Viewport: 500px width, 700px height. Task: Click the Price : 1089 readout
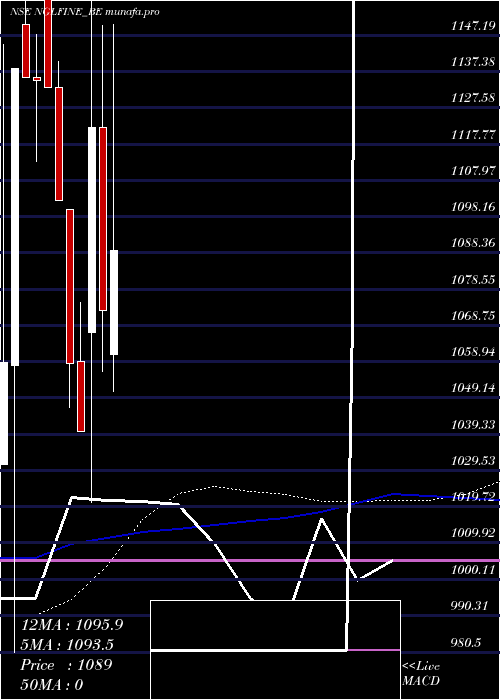(x=66, y=665)
